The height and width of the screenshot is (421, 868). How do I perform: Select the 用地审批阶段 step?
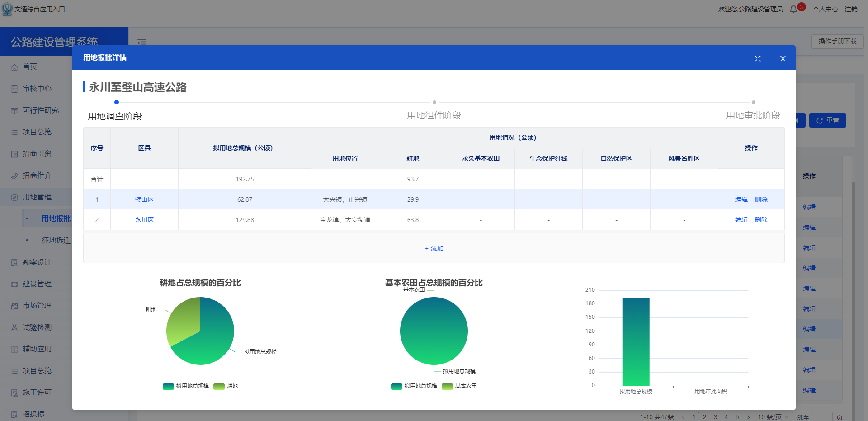pos(753,115)
